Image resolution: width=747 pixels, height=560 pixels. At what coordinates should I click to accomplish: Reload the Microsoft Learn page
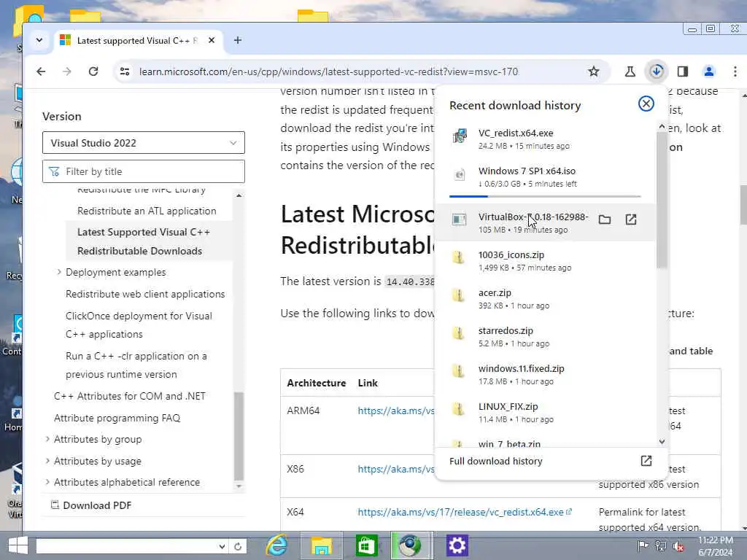(93, 71)
